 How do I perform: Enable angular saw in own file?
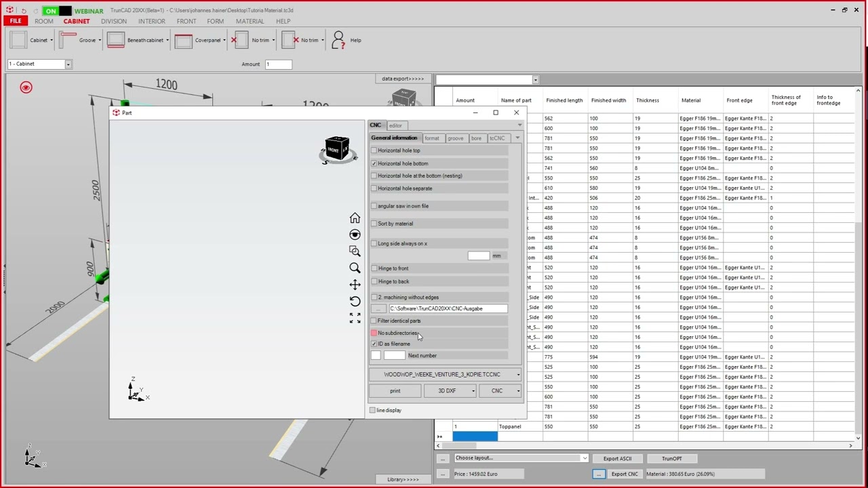click(374, 206)
